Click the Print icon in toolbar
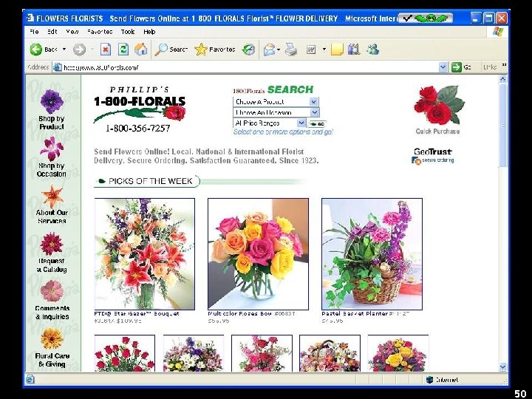 tap(291, 50)
